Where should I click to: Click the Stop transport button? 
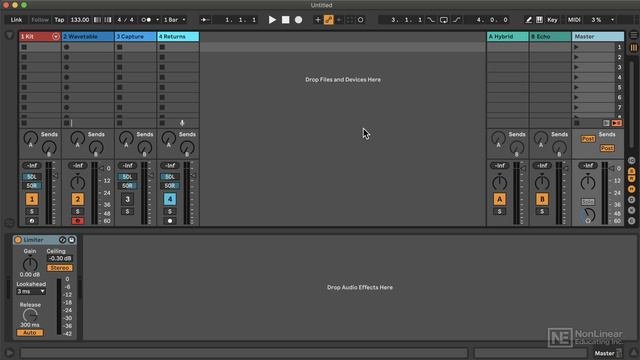click(285, 20)
